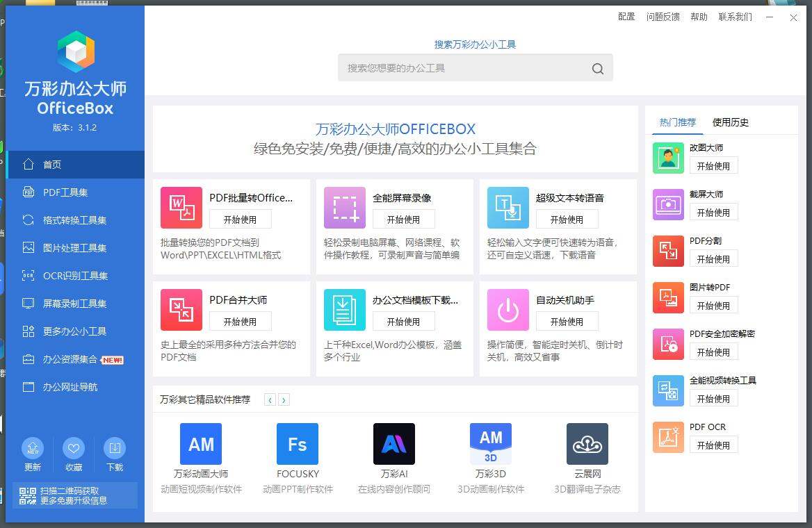812x528 pixels.
Task: Open the 自动关机助手 power icon
Action: pyautogui.click(x=508, y=310)
